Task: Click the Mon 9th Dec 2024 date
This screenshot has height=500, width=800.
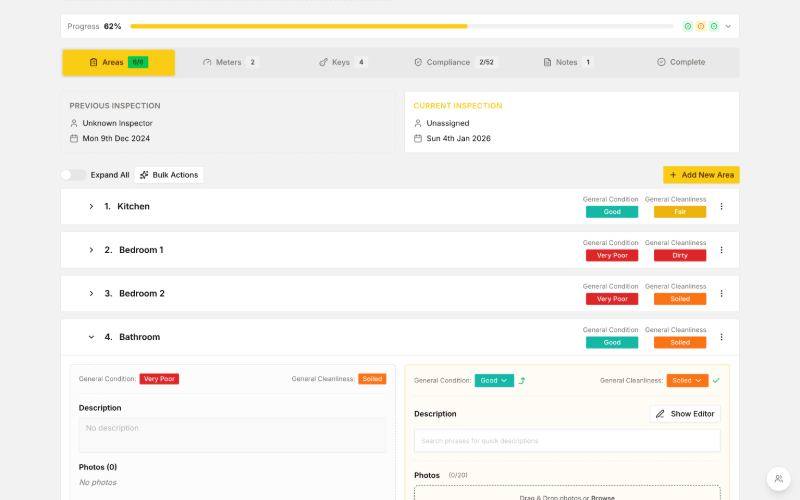Action: 116,139
